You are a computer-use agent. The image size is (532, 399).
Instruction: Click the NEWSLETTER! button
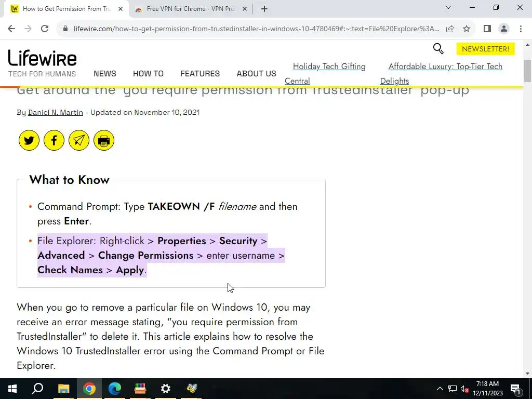(x=486, y=49)
